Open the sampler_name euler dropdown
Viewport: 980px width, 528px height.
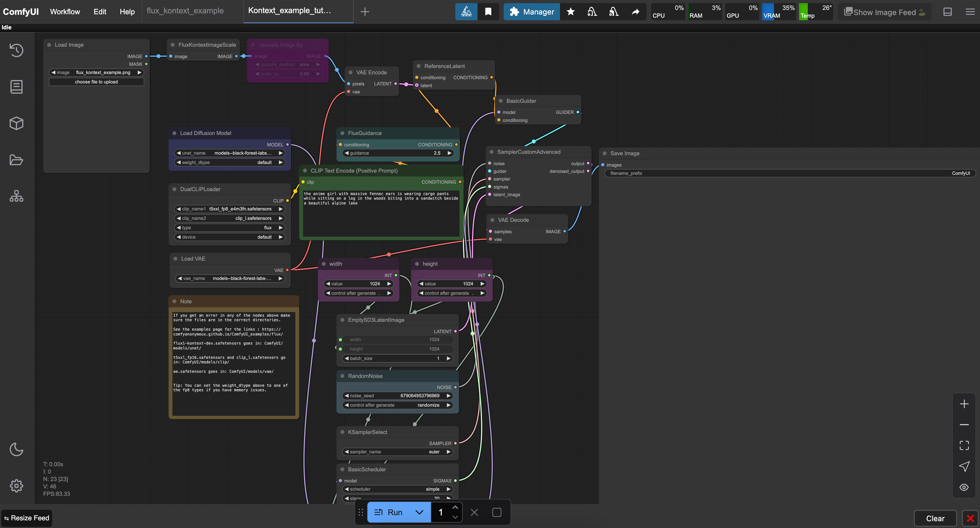click(x=398, y=452)
